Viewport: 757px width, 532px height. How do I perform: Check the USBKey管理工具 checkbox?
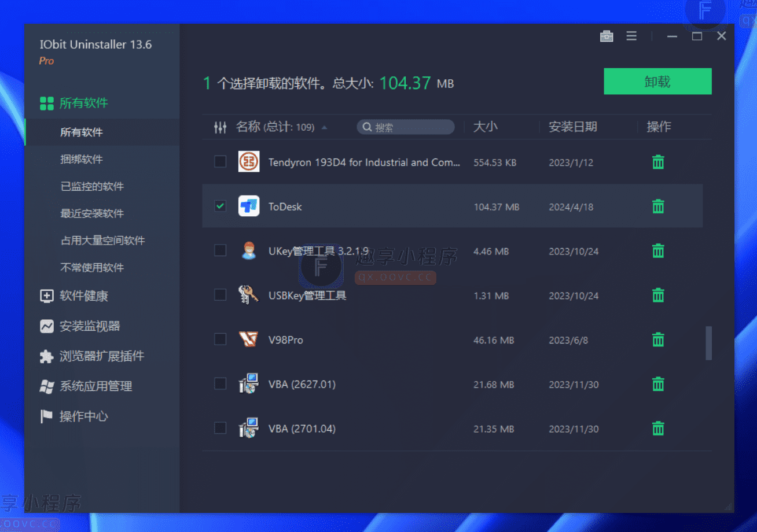[220, 295]
